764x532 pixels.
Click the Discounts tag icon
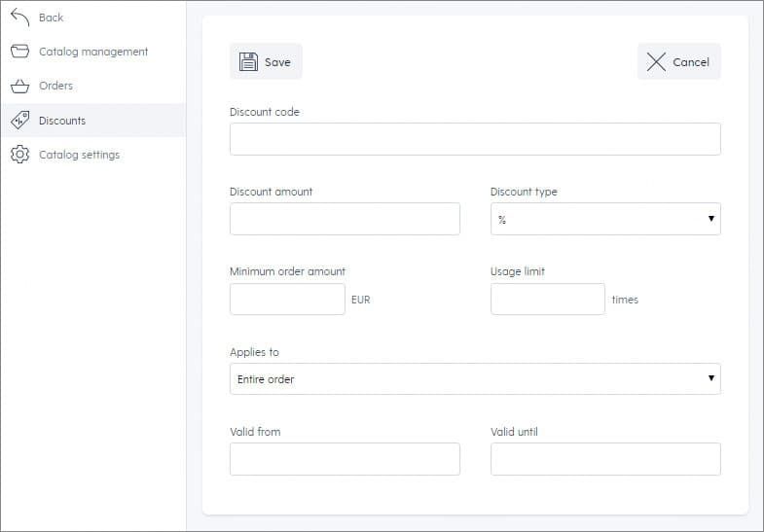point(20,120)
